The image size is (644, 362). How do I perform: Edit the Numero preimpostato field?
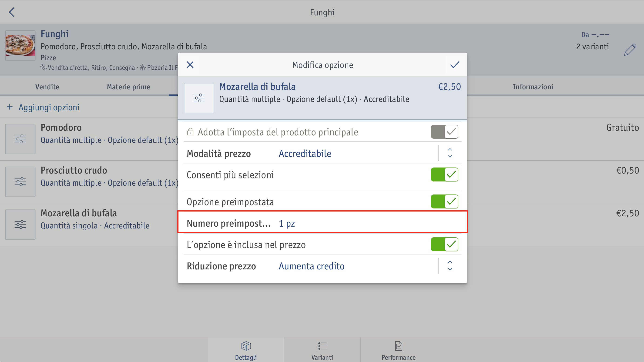point(322,223)
